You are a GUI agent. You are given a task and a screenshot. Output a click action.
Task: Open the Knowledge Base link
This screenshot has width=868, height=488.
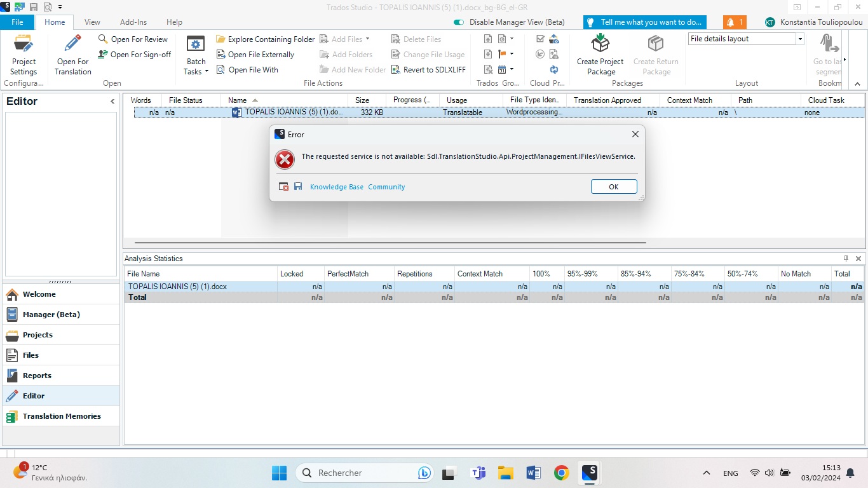pyautogui.click(x=337, y=187)
